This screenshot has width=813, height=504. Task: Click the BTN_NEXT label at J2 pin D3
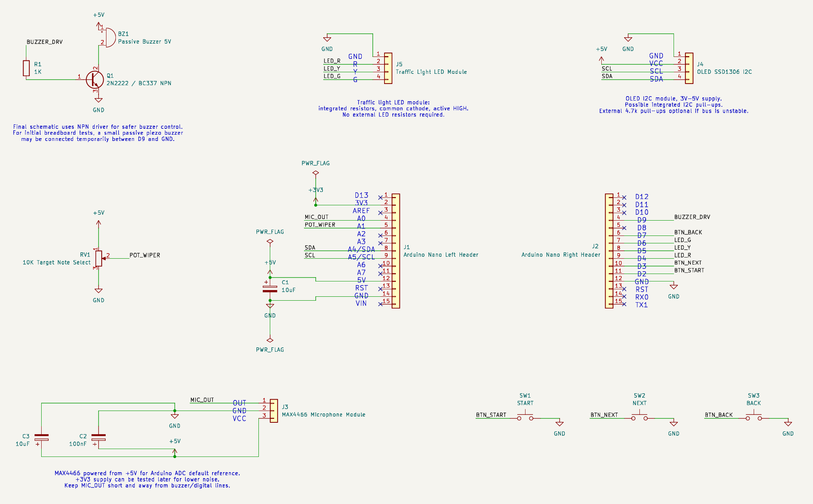pos(688,263)
